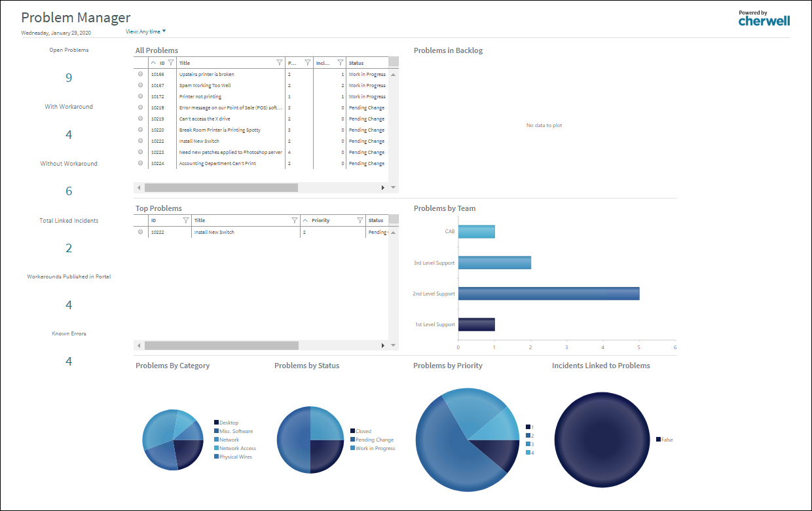Click the Top Problems horizontal scrollbar thumb
Viewport: 812px width, 511px height.
click(222, 345)
